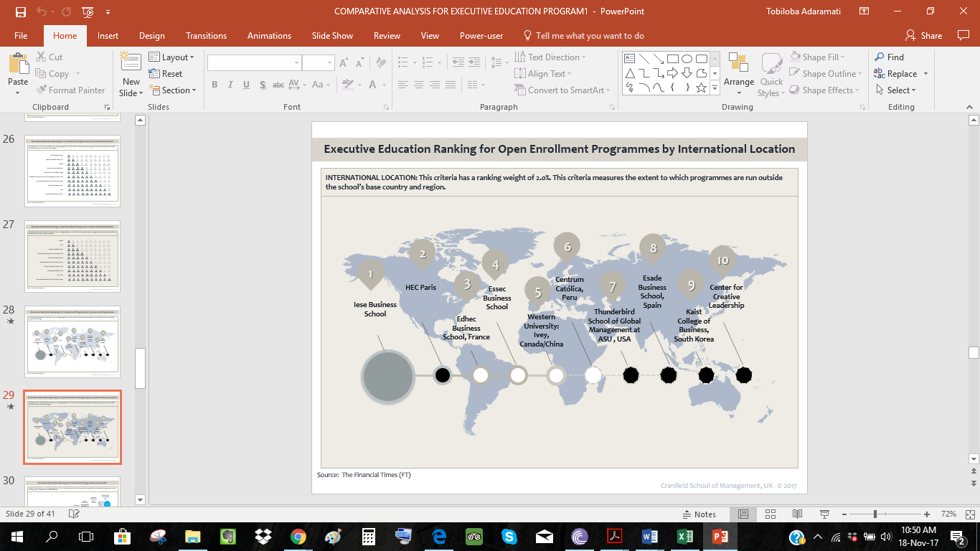Click zoom out minus button
This screenshot has height=551, width=980.
coord(845,514)
